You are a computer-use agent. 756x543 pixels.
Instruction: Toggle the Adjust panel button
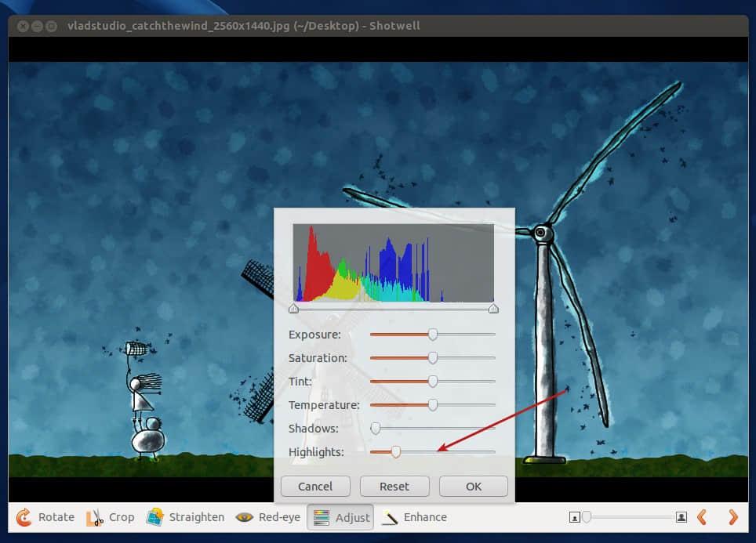tap(340, 517)
